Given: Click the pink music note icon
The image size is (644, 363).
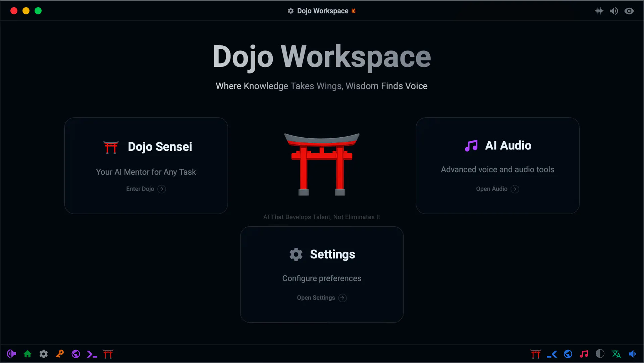Looking at the screenshot, I should 584,354.
